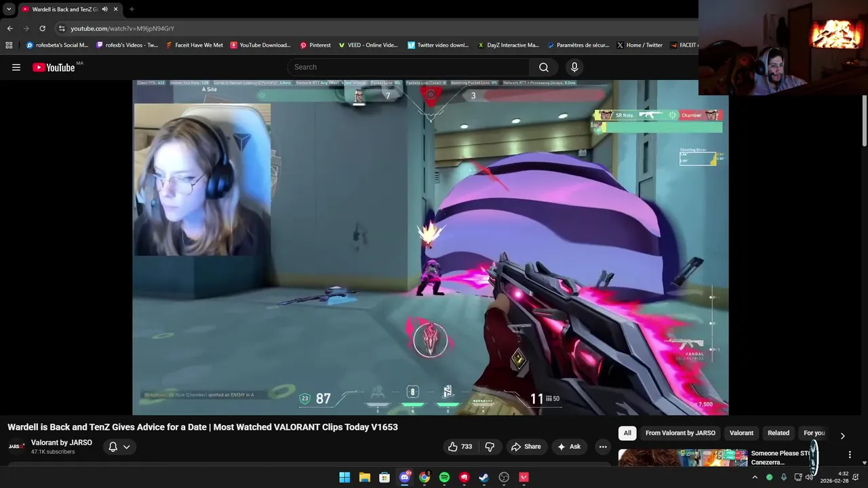Open the DayZ Interactive Ma... bookmark
This screenshot has width=868, height=488.
[x=508, y=45]
